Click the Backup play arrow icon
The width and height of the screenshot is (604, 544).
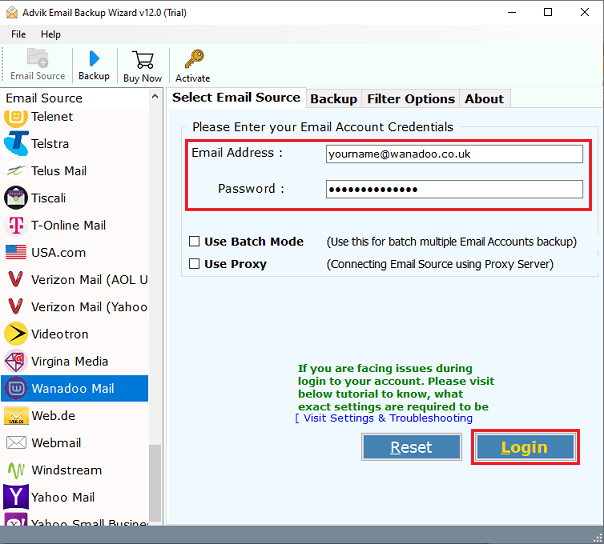click(x=94, y=59)
